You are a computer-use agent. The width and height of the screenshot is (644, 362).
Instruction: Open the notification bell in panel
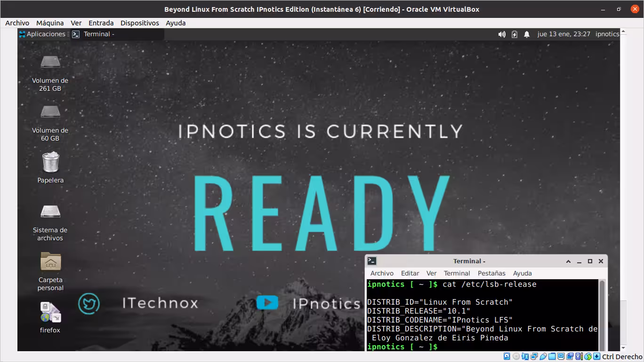coord(527,34)
